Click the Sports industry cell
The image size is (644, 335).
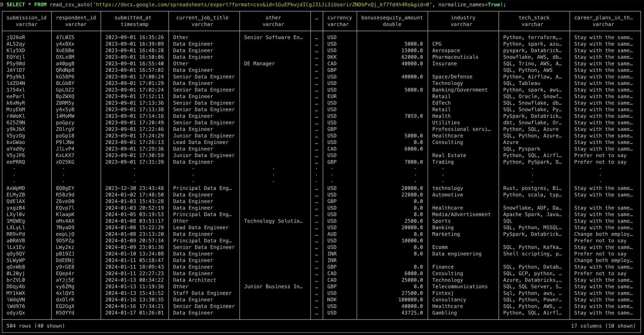click(441, 221)
